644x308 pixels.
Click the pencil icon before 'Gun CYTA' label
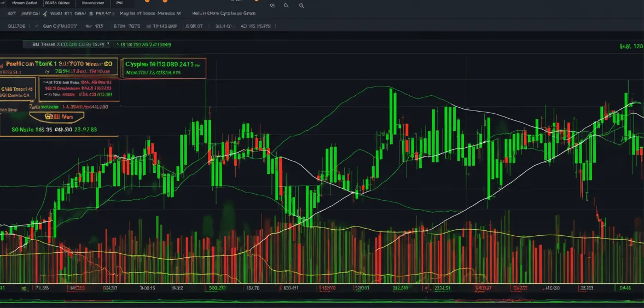36,26
